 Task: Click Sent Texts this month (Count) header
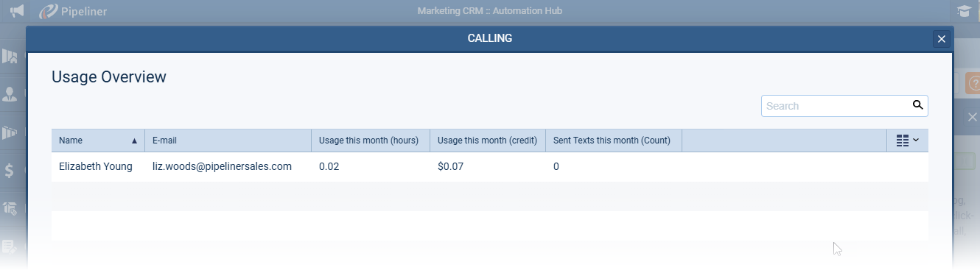tap(614, 141)
